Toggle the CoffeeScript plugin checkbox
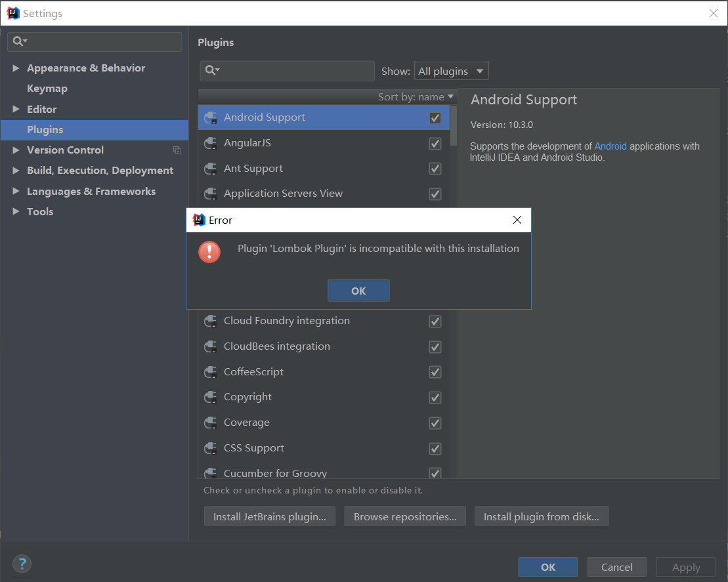 point(435,372)
